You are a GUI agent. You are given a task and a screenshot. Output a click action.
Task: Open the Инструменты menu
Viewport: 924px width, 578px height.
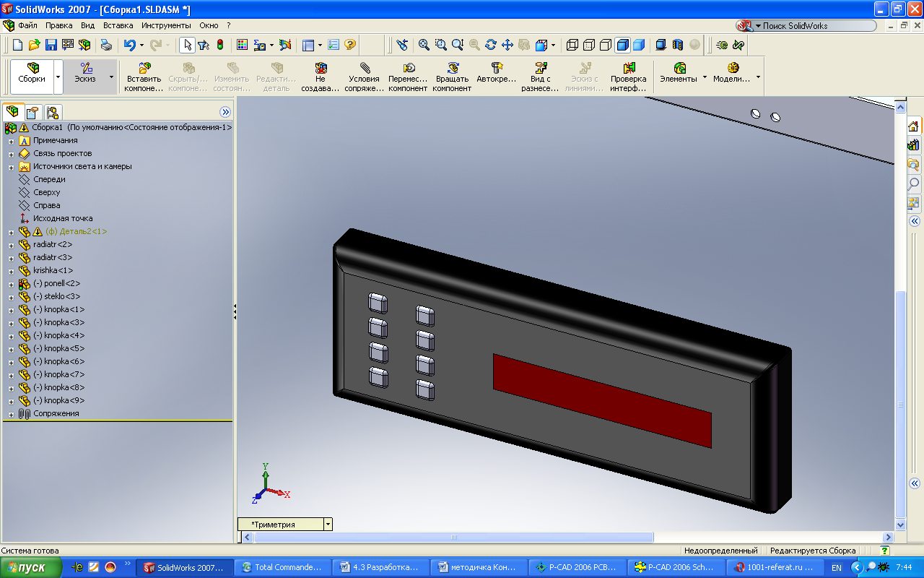pyautogui.click(x=166, y=25)
